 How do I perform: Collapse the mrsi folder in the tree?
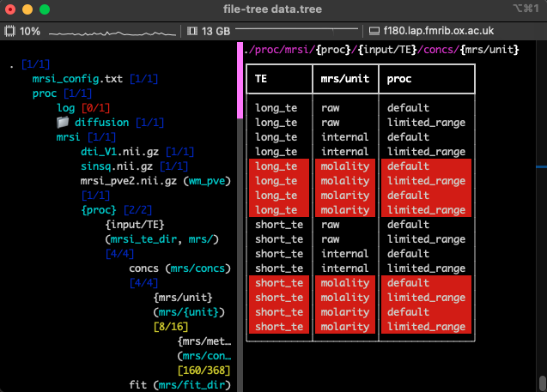point(70,136)
